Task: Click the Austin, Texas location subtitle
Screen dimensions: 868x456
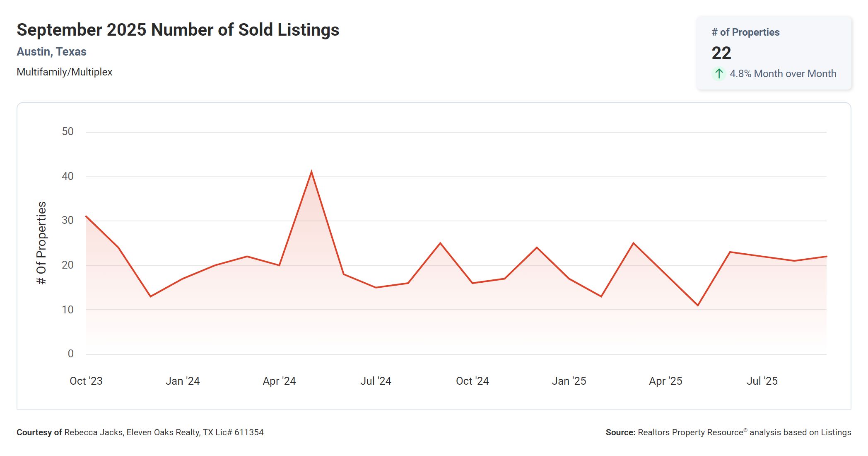Action: pyautogui.click(x=51, y=52)
